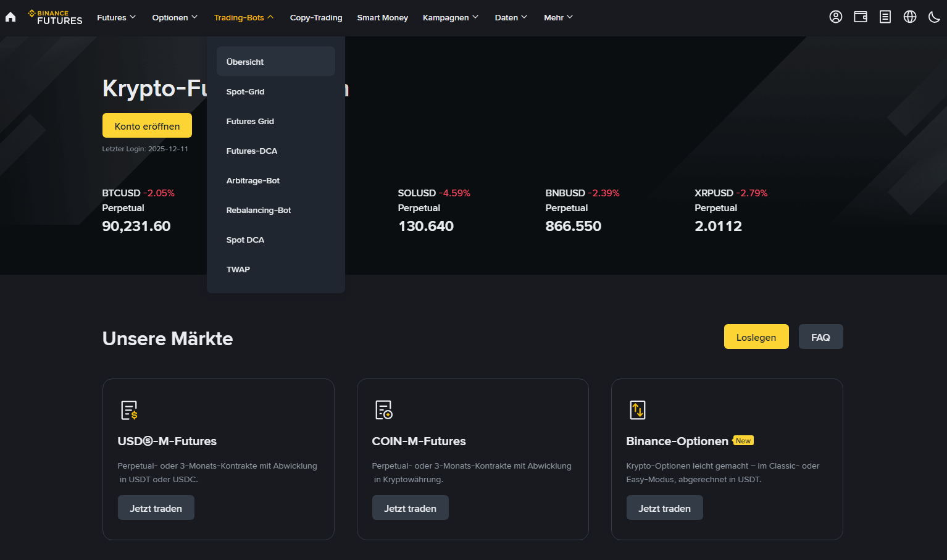The width and height of the screenshot is (947, 560).
Task: Click the COIN-M-Futures card title
Action: 419,441
